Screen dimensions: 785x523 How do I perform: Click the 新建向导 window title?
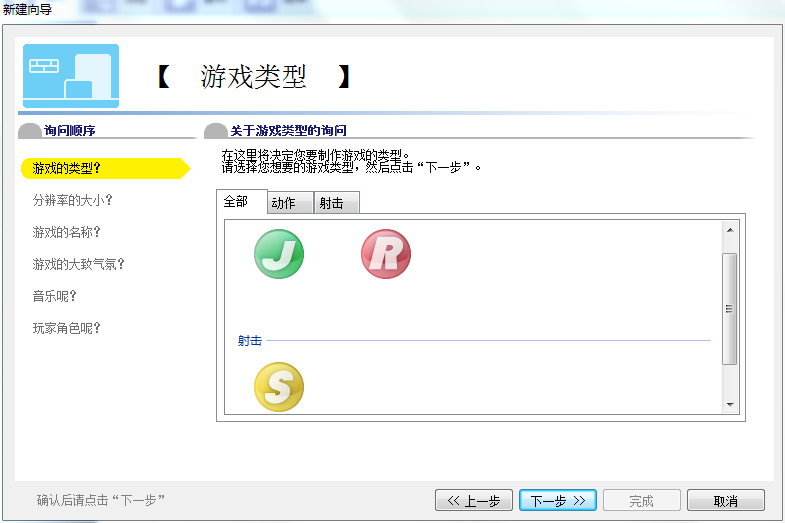coord(27,9)
